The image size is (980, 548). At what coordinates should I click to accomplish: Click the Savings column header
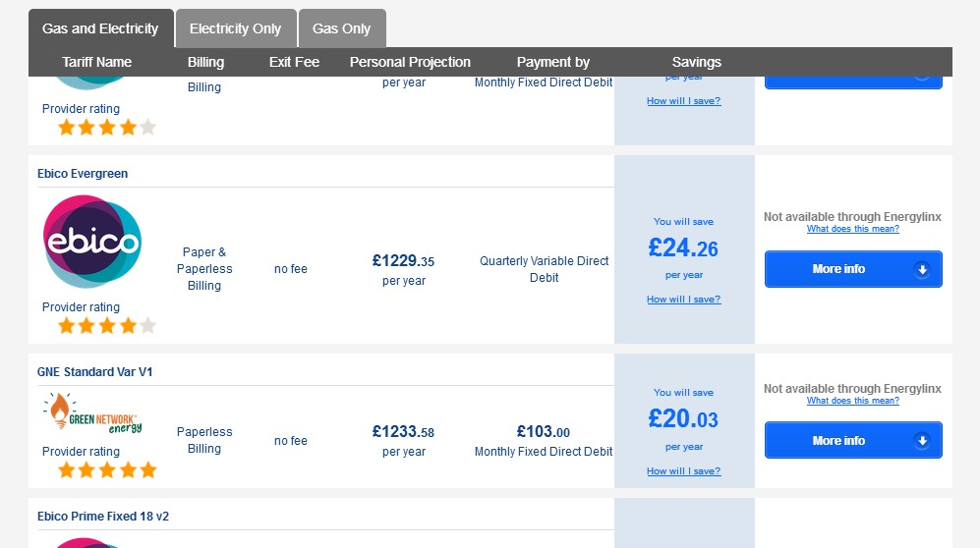tap(696, 62)
